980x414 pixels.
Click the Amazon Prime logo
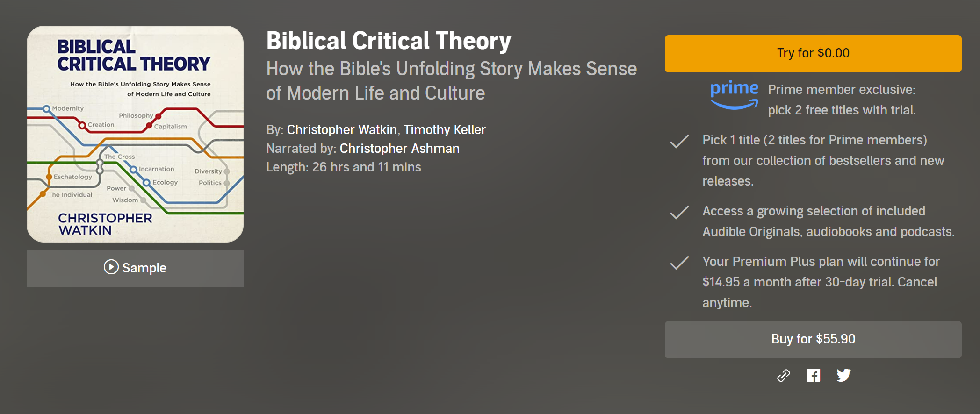point(734,95)
